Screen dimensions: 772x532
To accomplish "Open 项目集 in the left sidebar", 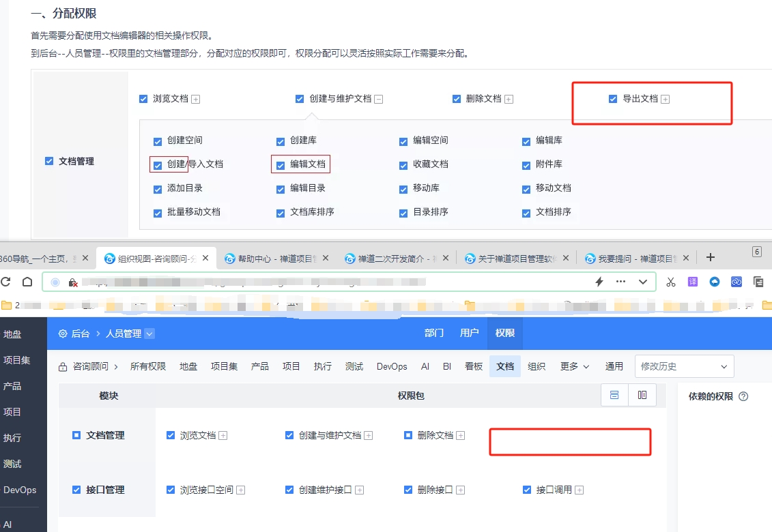I will tap(16, 360).
